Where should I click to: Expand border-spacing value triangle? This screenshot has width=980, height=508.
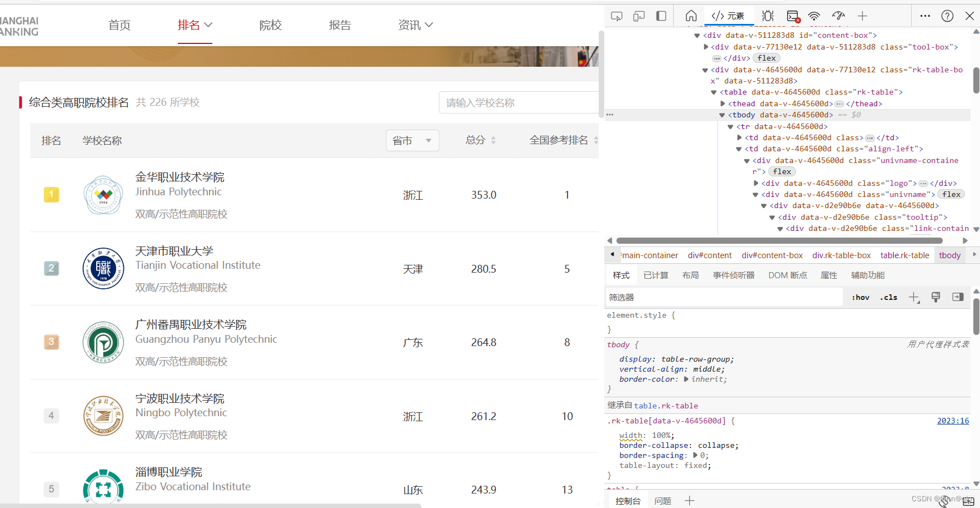695,455
